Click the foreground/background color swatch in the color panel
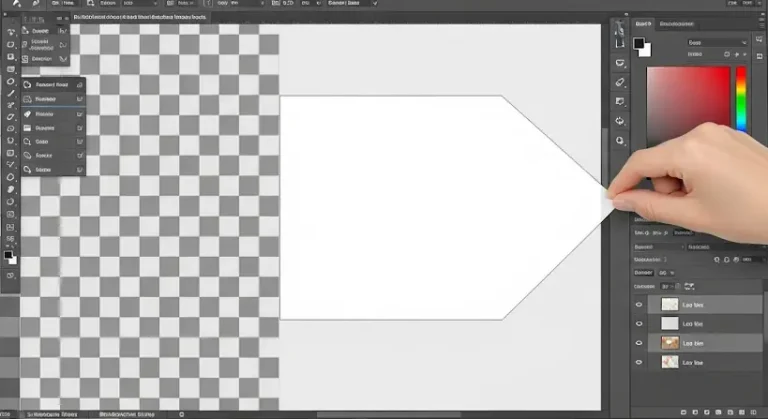 642,46
